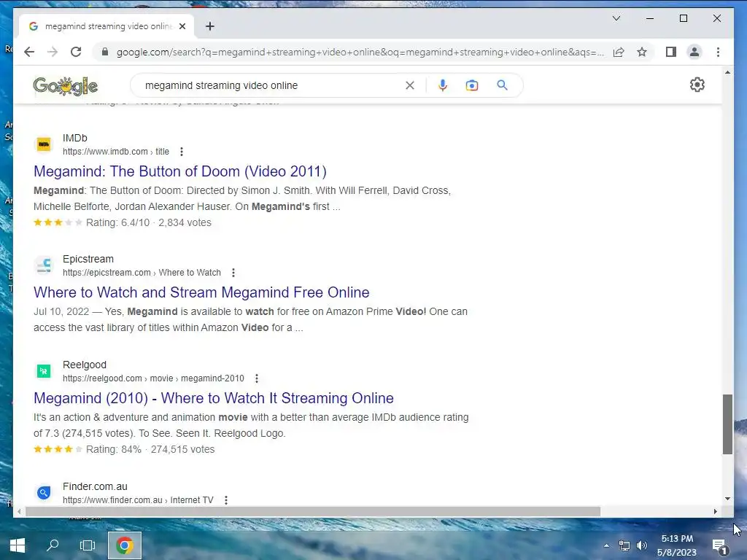Screen dimensions: 747x560
Task: Click the finder.com.au Internet TV URL
Action: point(138,500)
